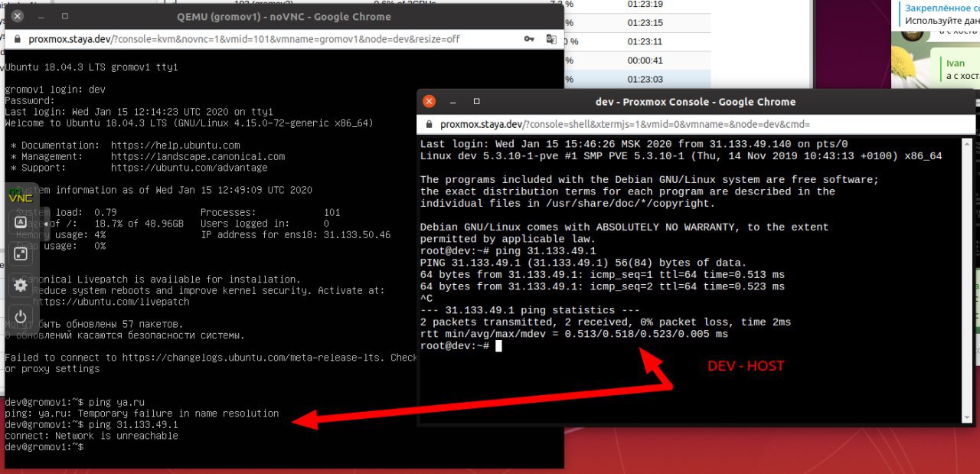
Task: Click 'Ubuntu 18.04.3 LTS gromov1 tty1' line
Action: coord(91,67)
